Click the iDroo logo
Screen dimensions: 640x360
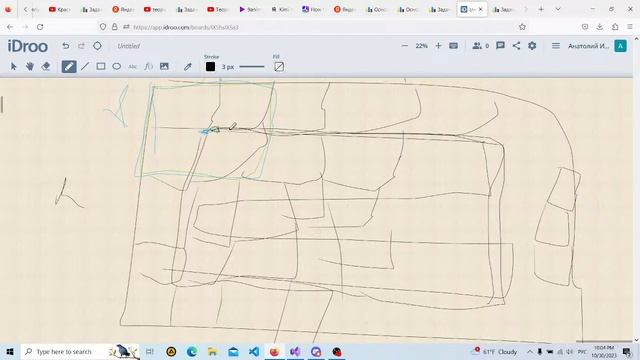tap(28, 46)
